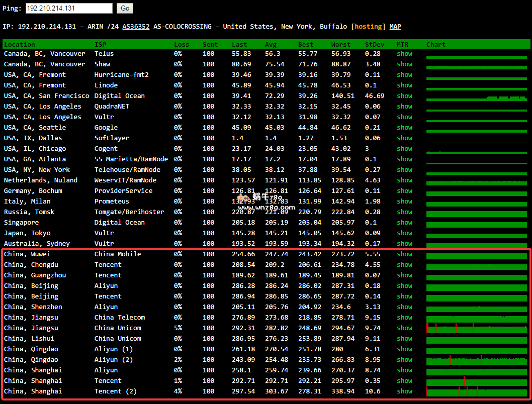
Task: Show MTR for Jiangsu China Unicom
Action: pos(404,328)
